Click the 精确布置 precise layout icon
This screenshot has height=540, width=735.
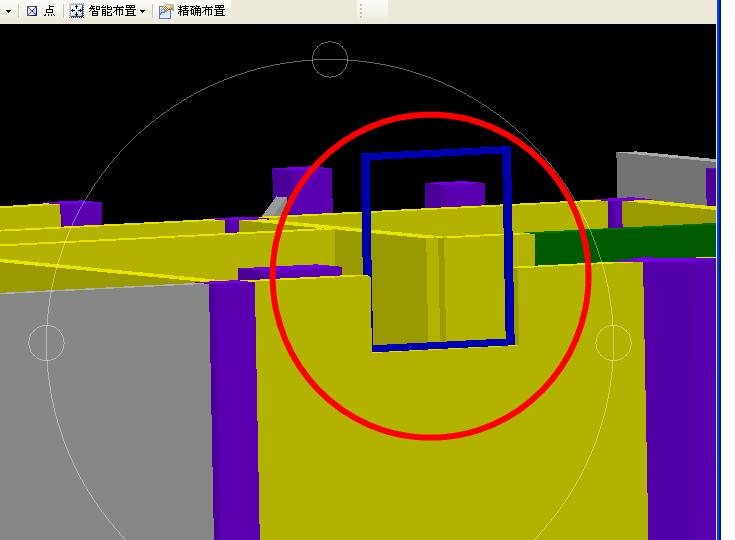point(165,11)
